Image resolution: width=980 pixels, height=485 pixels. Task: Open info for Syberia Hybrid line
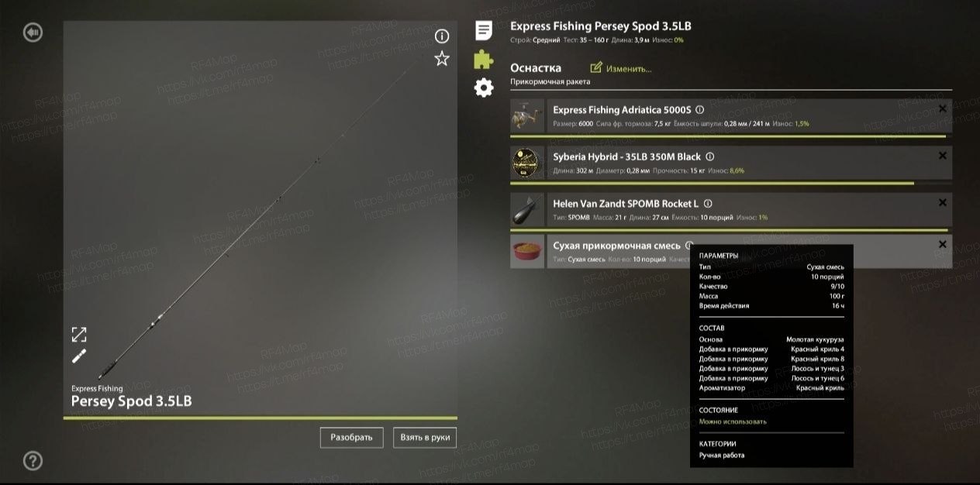point(710,157)
